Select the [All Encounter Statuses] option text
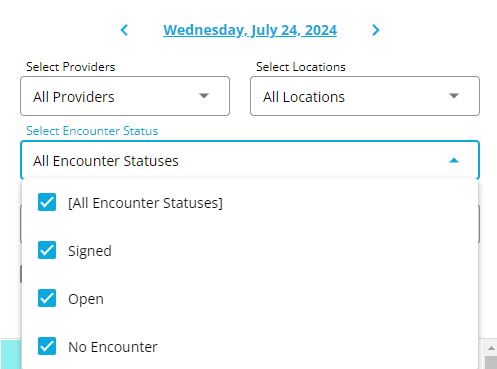 coord(145,203)
